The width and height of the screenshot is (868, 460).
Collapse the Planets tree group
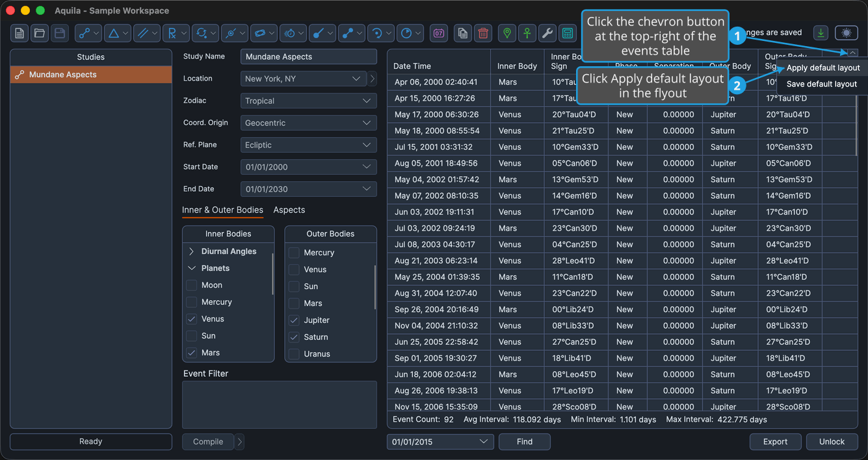(192, 268)
